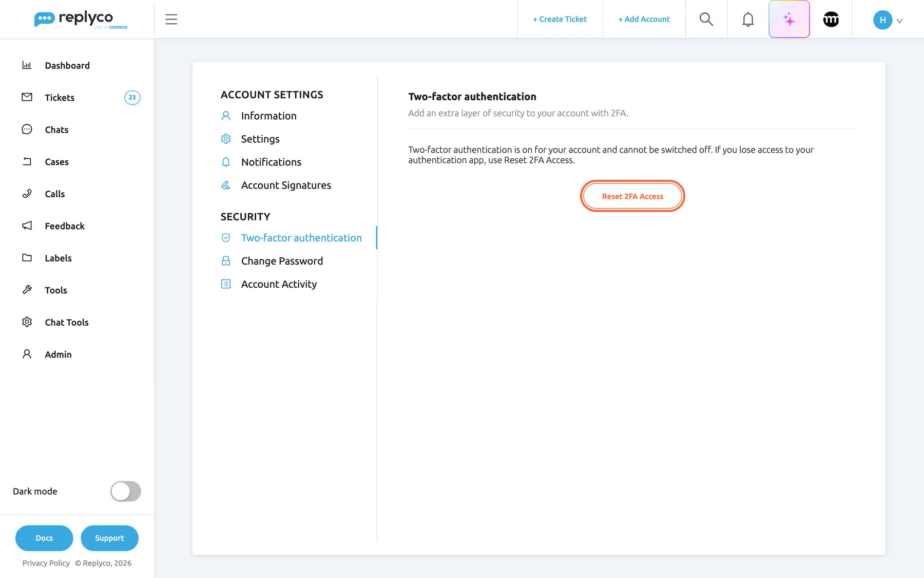Click the Chat Tools gear icon
924x578 pixels.
coord(27,322)
